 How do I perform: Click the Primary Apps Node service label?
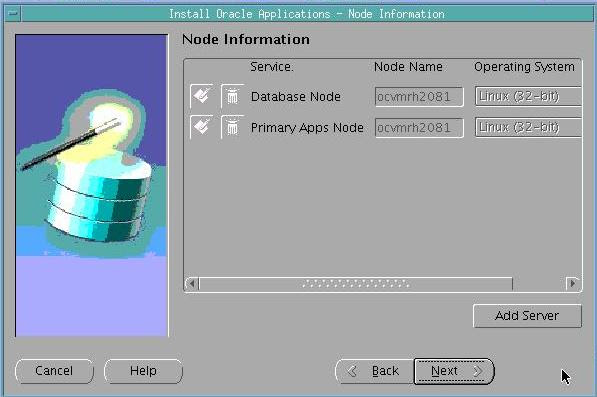[307, 128]
